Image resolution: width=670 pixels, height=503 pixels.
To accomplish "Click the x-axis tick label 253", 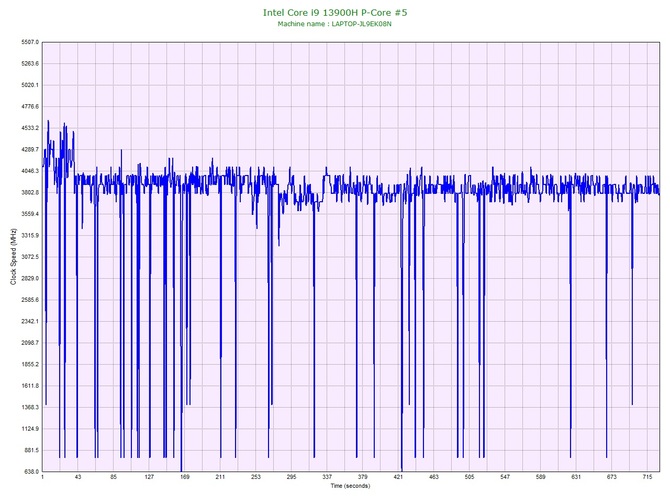I will point(256,477).
